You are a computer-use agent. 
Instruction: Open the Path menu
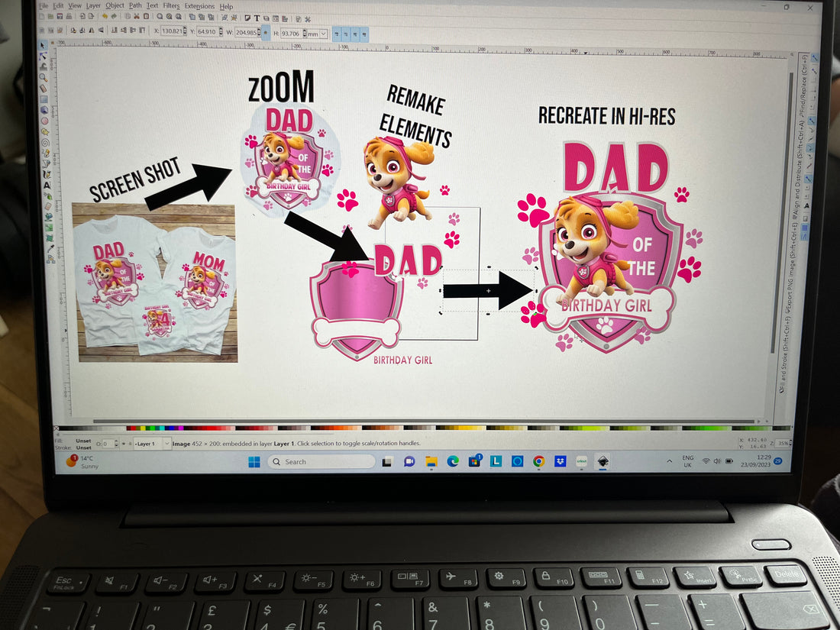pos(135,5)
